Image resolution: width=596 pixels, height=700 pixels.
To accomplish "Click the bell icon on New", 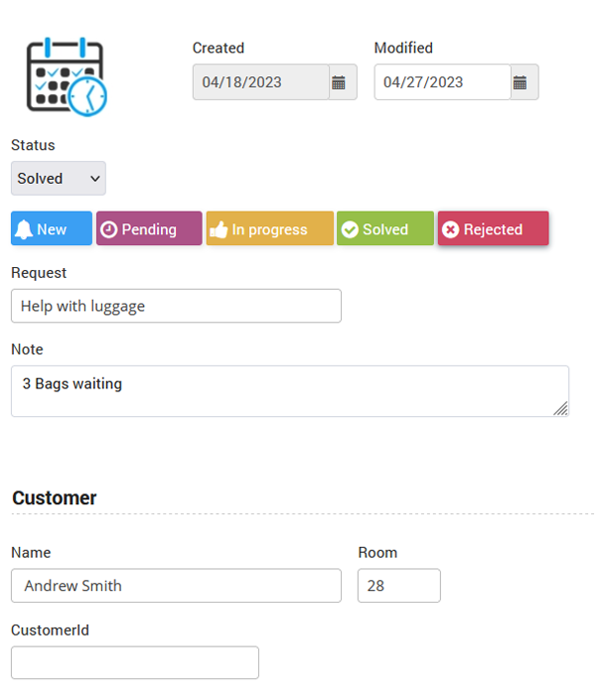I will 25,229.
